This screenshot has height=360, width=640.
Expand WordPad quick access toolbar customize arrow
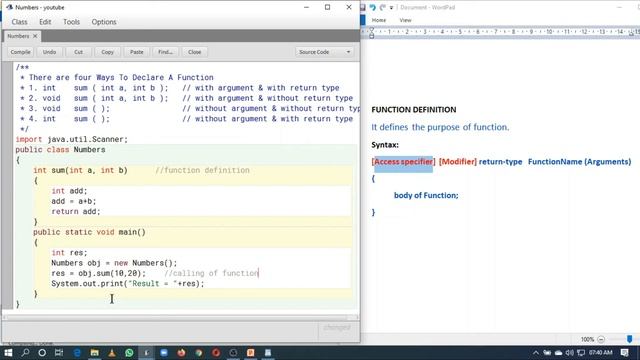click(391, 8)
